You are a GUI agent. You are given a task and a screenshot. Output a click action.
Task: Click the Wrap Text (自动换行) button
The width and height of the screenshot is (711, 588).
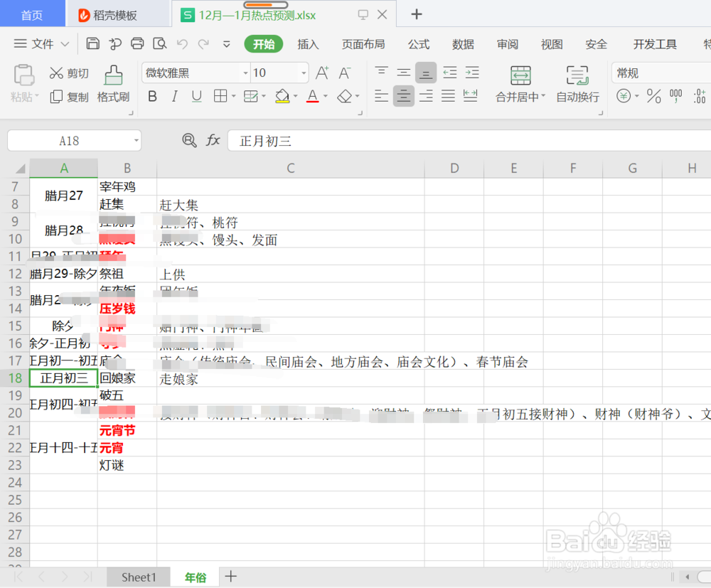point(577,85)
